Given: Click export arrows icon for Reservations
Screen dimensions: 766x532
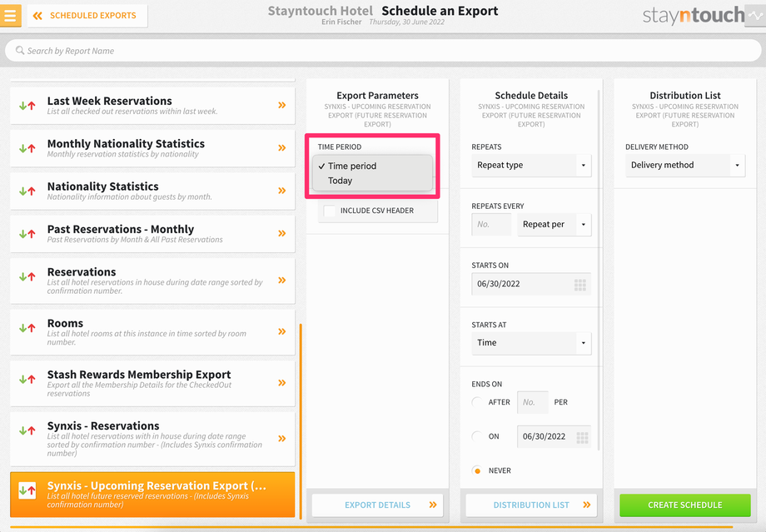Looking at the screenshot, I should (x=27, y=276).
